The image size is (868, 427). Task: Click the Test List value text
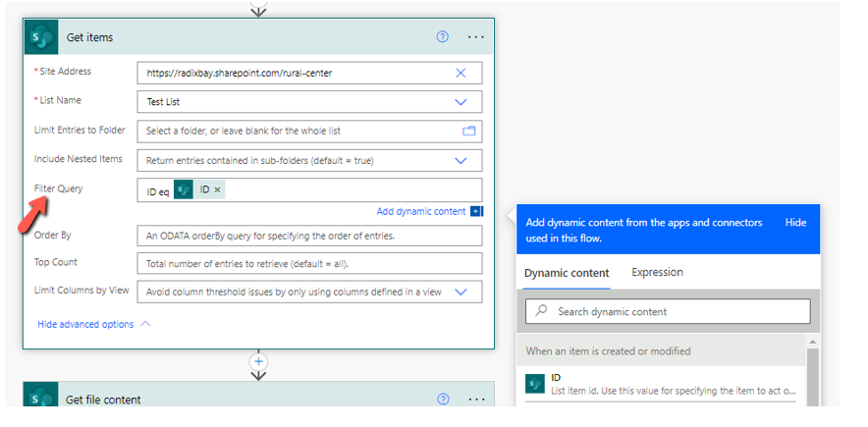tap(163, 102)
